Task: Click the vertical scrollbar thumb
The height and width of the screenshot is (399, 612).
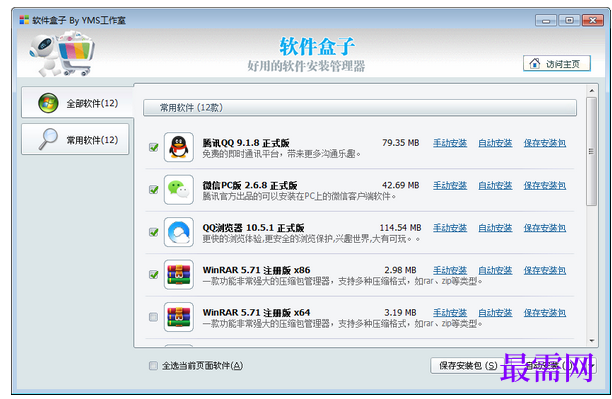Action: pos(592,151)
